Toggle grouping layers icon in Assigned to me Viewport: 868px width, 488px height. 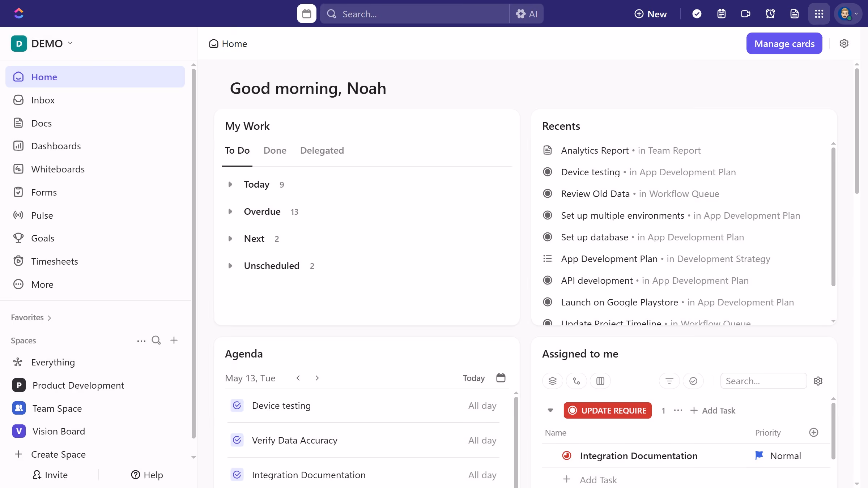point(552,381)
